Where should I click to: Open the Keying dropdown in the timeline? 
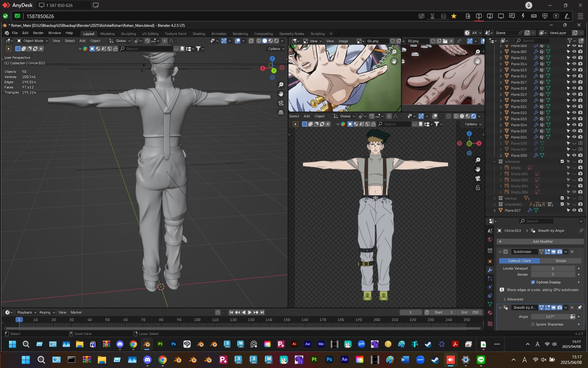pos(47,312)
